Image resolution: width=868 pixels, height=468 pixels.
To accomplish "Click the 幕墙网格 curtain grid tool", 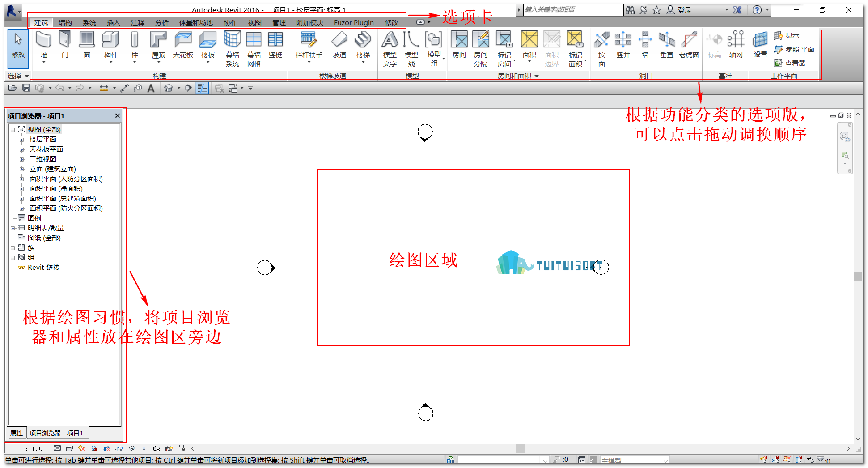I will click(x=254, y=49).
